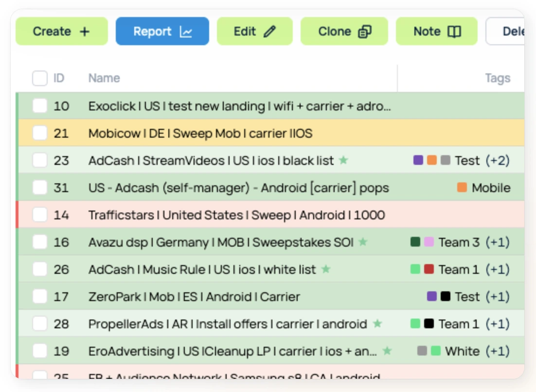Image resolution: width=536 pixels, height=392 pixels.
Task: Check the box for campaign ID 21
Action: coord(40,133)
